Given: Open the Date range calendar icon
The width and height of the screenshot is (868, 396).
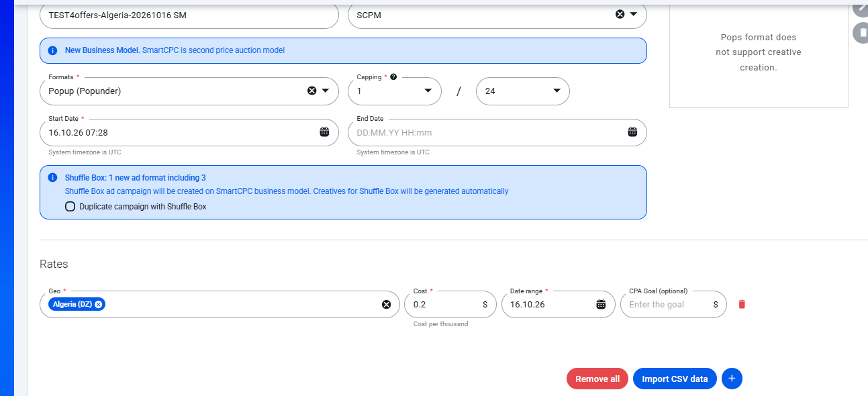Looking at the screenshot, I should click(601, 304).
